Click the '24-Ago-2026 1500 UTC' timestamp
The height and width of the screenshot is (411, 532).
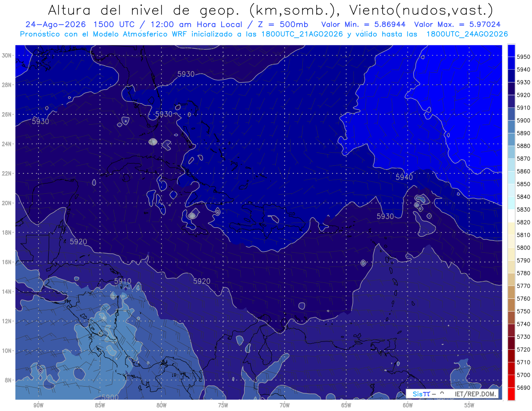click(x=82, y=24)
